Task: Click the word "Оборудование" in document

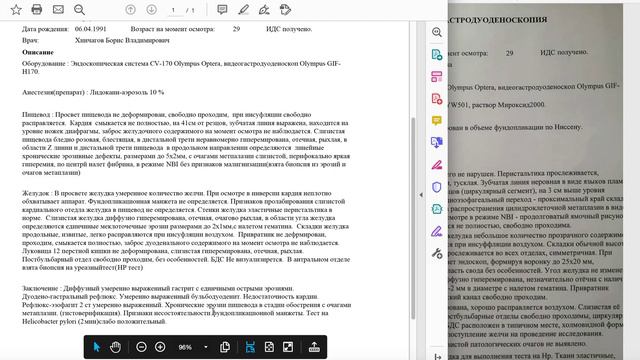Action: click(44, 64)
